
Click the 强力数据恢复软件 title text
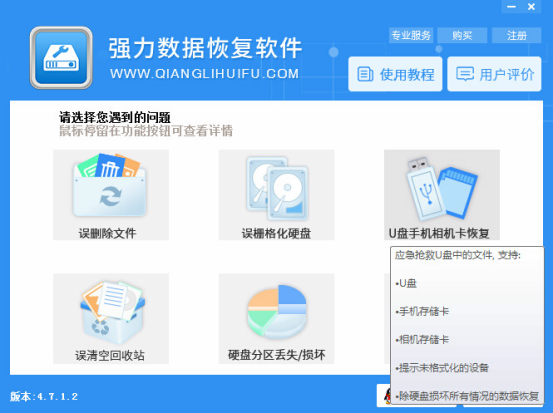(x=205, y=48)
